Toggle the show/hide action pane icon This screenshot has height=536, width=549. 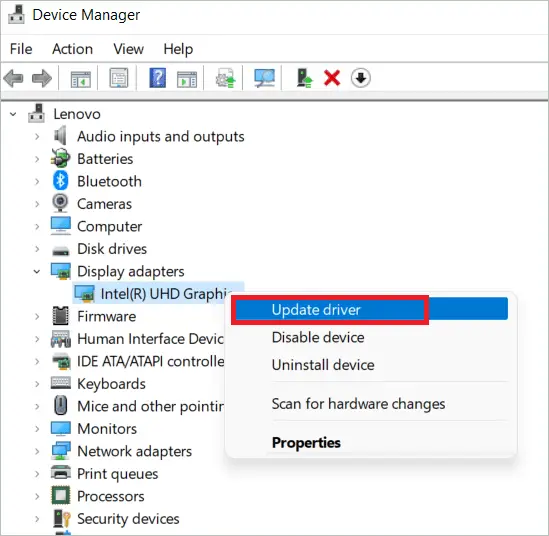pos(187,79)
